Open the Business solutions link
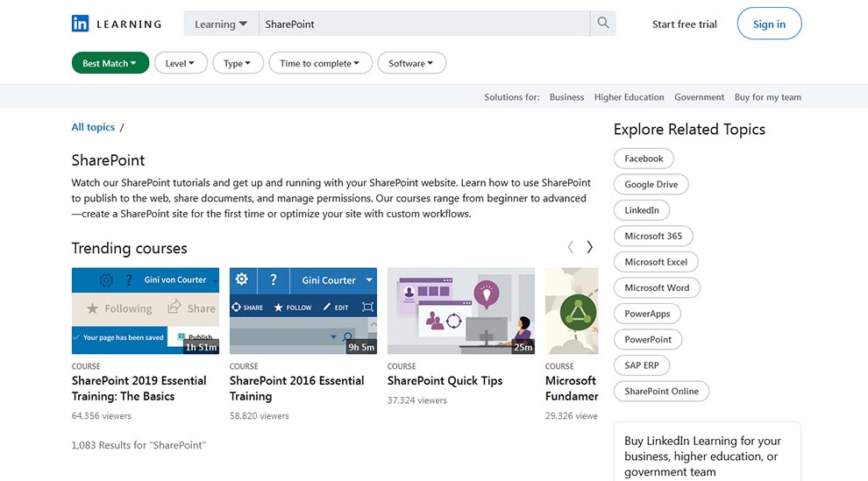The width and height of the screenshot is (868, 481). tap(566, 96)
